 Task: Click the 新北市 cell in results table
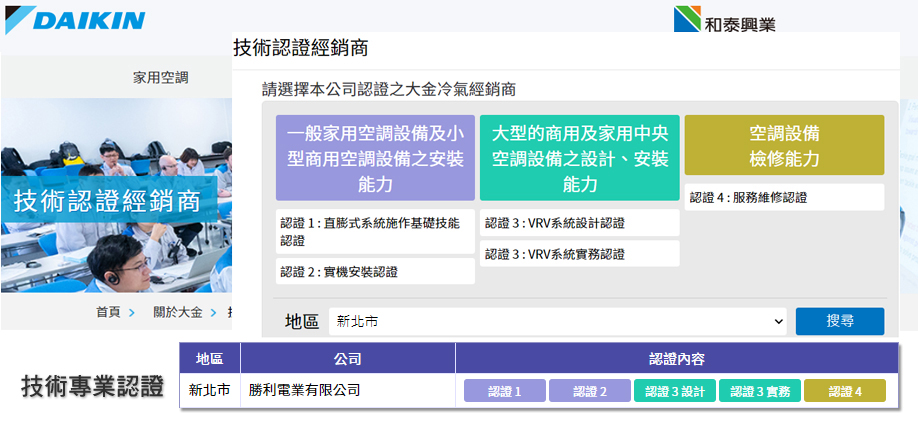tap(210, 390)
